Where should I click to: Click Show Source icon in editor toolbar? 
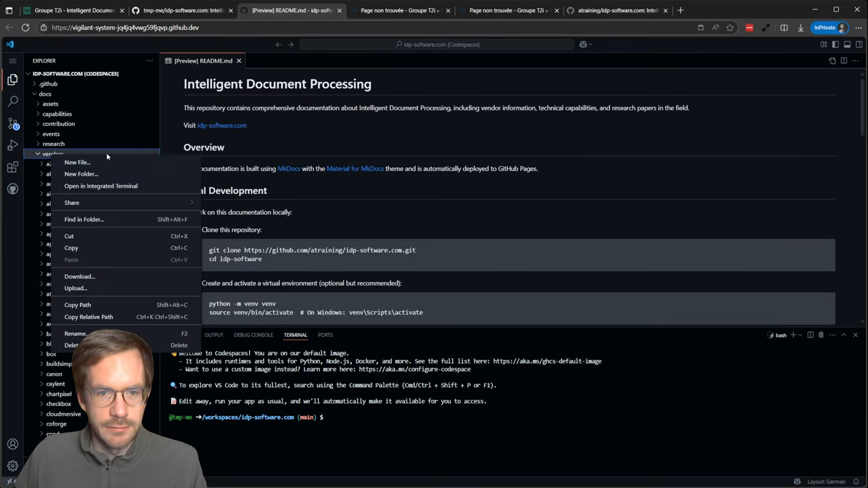click(832, 61)
